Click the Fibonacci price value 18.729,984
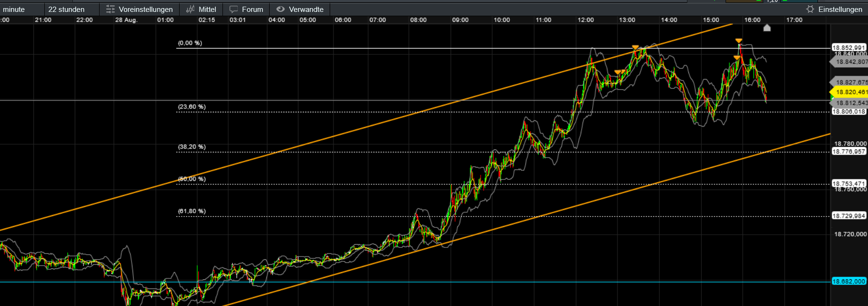 [x=849, y=216]
